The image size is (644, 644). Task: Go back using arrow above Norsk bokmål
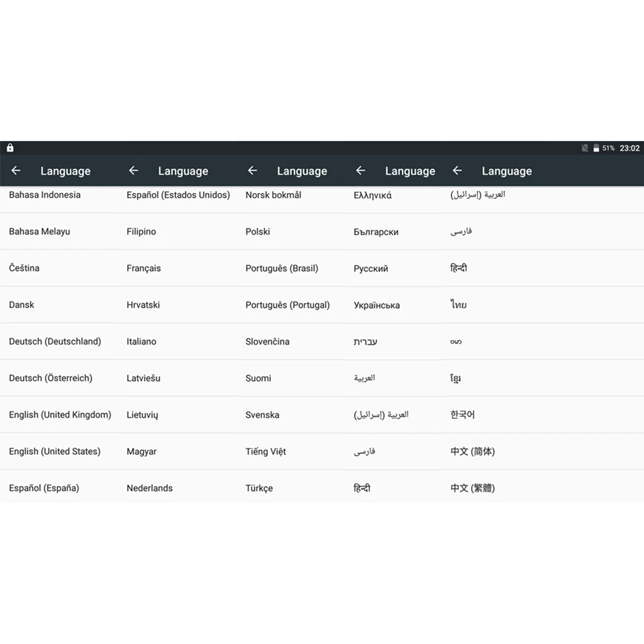click(x=252, y=170)
